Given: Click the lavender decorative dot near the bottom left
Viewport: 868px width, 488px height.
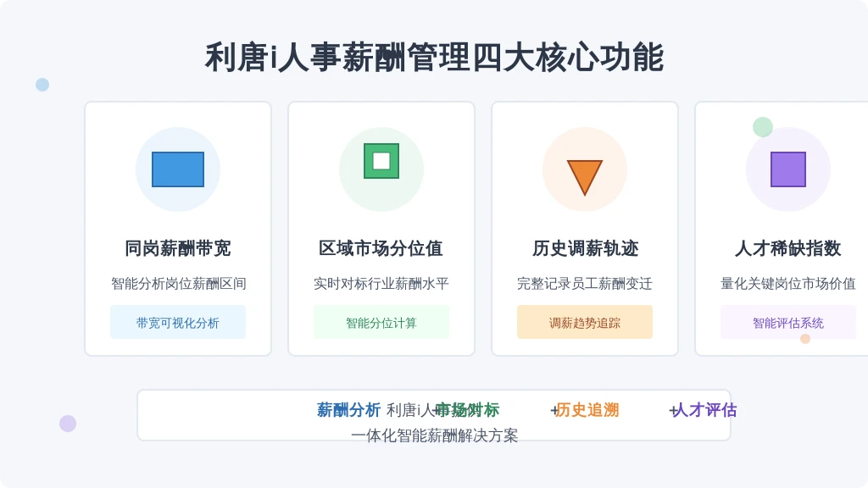Looking at the screenshot, I should [x=68, y=424].
